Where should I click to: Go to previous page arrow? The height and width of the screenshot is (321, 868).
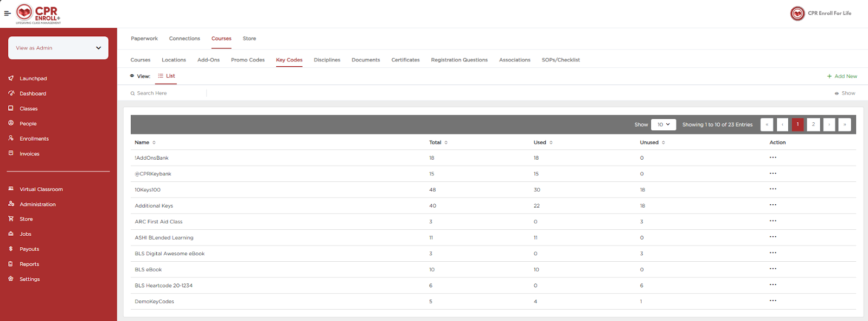[x=782, y=124]
